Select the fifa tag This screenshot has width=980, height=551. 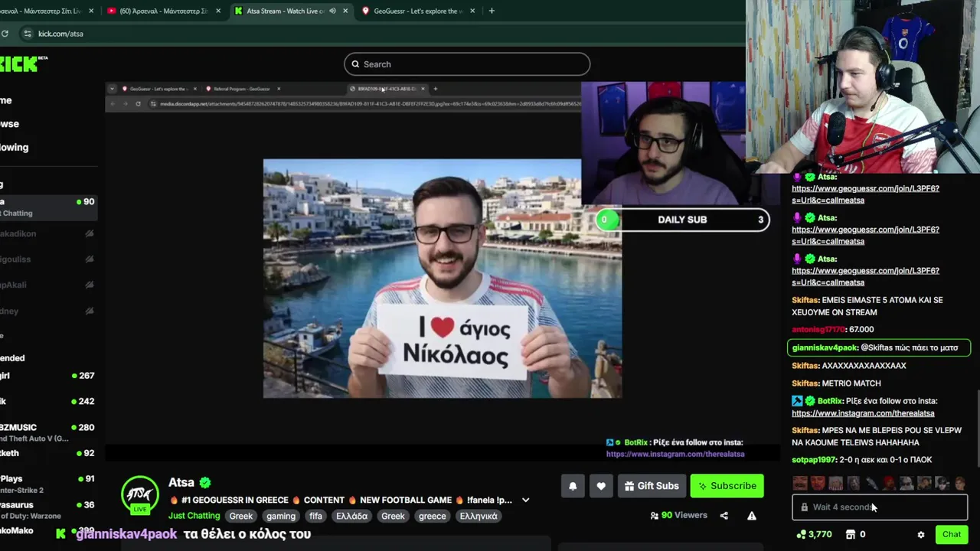315,516
